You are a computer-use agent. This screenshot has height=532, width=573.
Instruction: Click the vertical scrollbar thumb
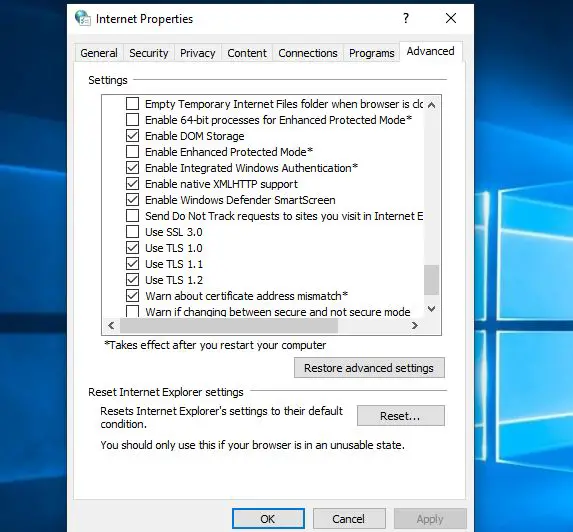point(432,280)
